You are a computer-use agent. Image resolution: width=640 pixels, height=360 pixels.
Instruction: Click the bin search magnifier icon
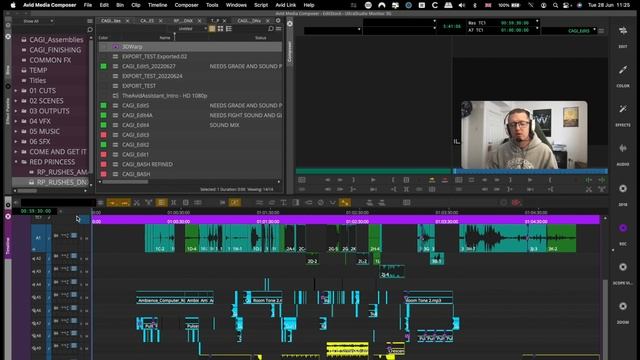pos(271,29)
